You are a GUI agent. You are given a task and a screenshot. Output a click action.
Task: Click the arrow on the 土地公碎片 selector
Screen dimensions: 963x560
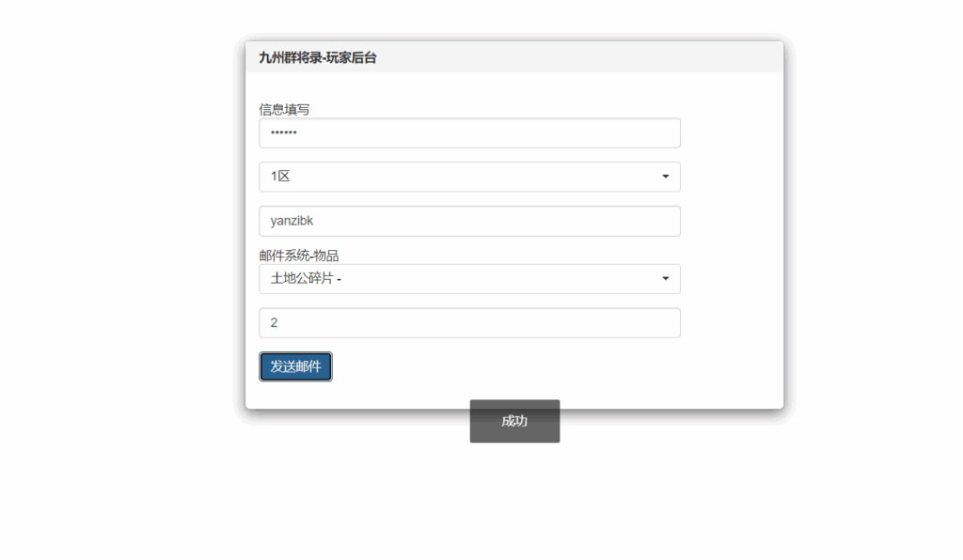click(x=665, y=279)
